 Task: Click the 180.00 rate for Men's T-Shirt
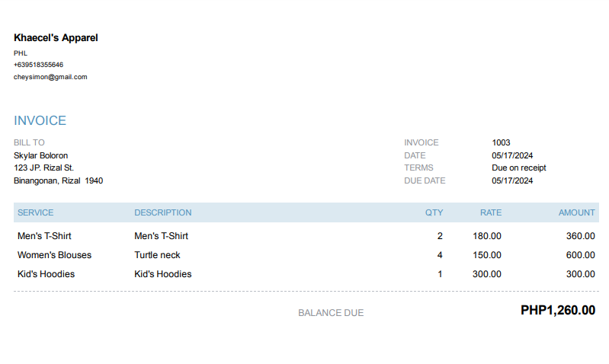point(487,236)
